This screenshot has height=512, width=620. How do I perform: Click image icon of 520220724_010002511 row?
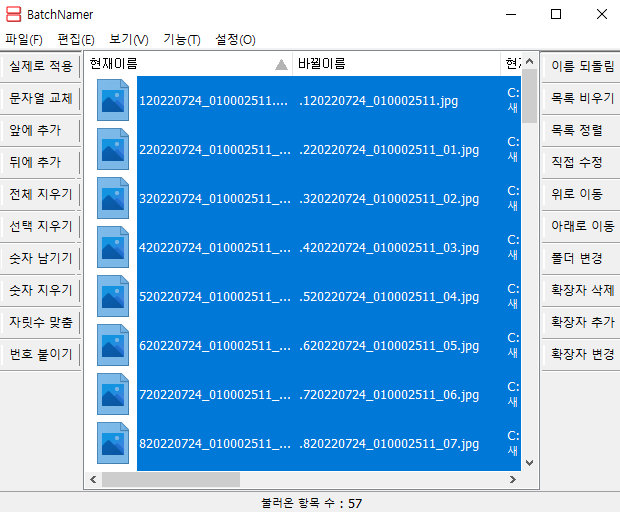click(x=113, y=296)
